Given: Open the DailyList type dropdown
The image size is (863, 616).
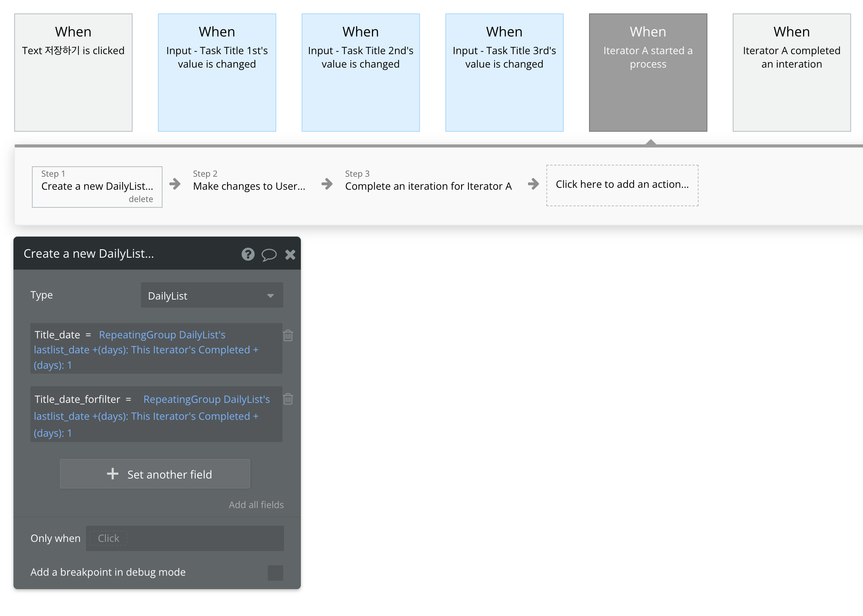Looking at the screenshot, I should [x=212, y=295].
